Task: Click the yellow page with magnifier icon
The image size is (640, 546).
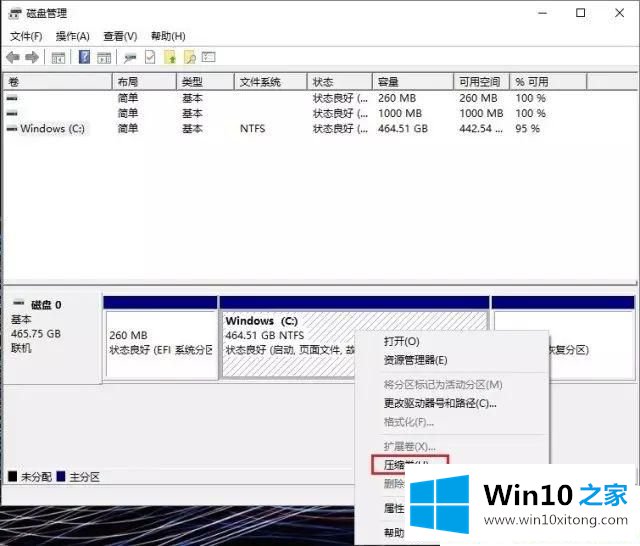Action: 190,57
